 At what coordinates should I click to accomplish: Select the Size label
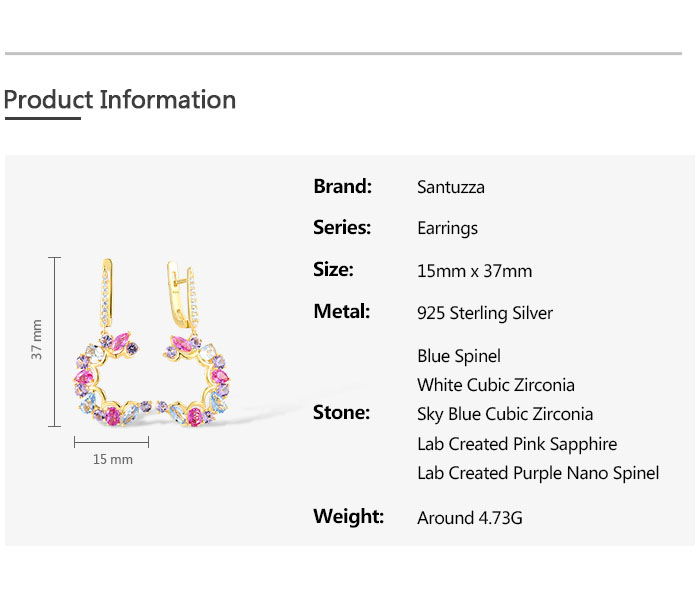coord(333,270)
